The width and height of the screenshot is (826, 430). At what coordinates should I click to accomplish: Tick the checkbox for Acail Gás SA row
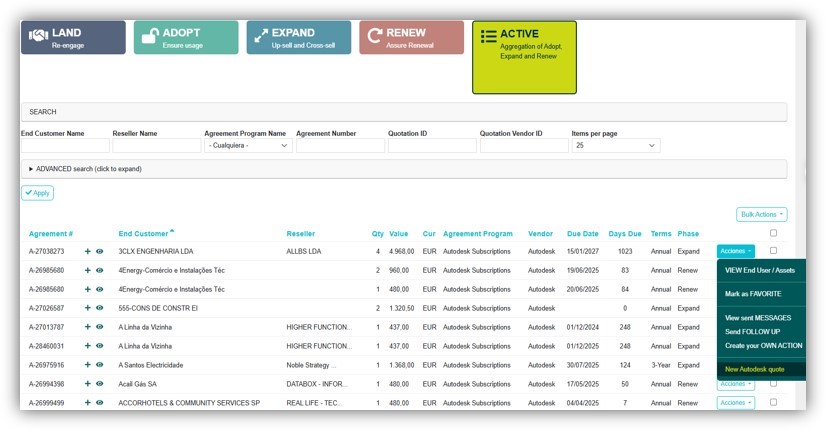pyautogui.click(x=773, y=384)
